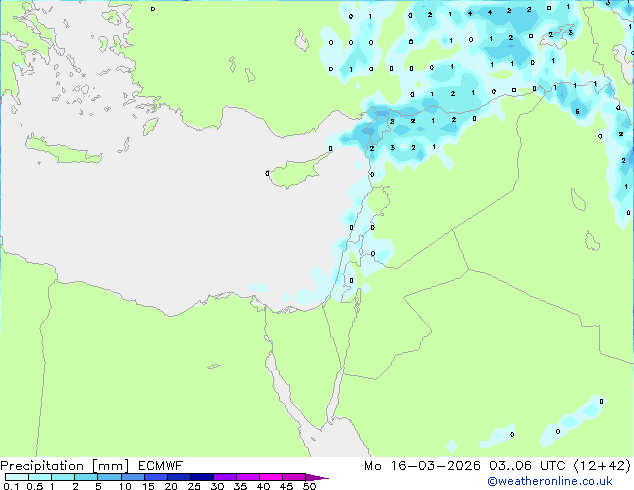
Task: Click the 1–2 mm legend swatch
Action: (63, 477)
